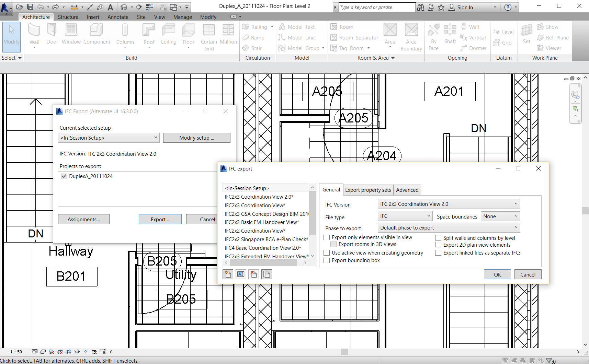Open the Annotate ribbon tab
589x364 pixels.
pos(118,17)
